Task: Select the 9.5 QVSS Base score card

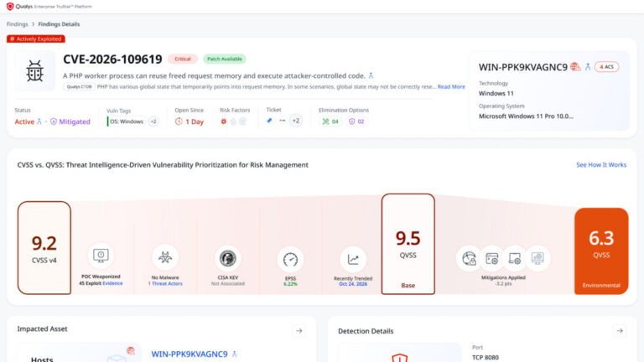Action: (408, 244)
